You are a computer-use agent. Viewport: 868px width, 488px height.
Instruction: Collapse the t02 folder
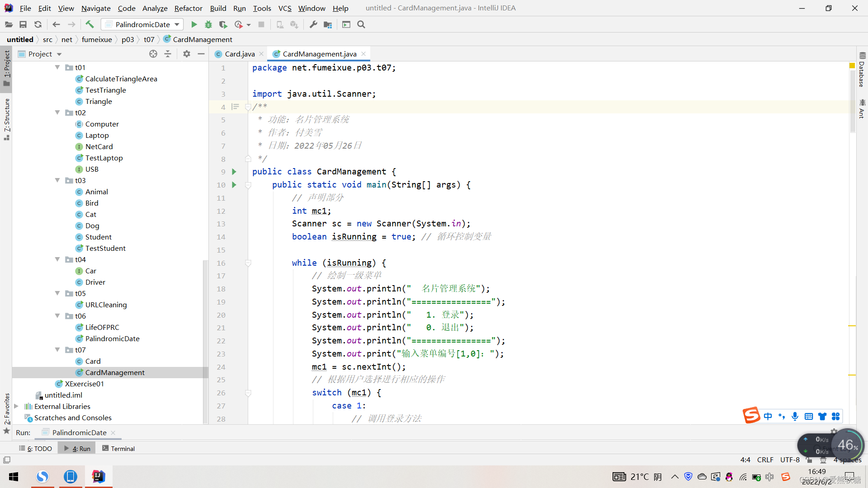point(57,113)
